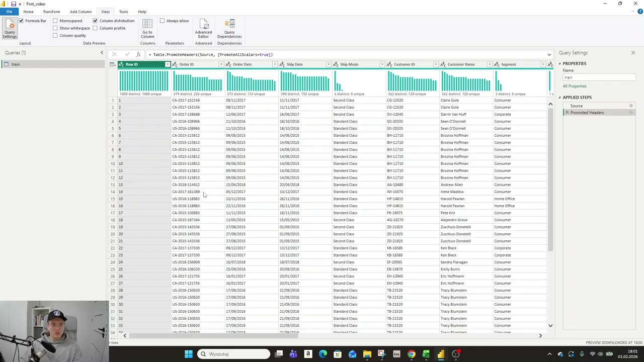
Task: Toggle the Formula Bar checkbox
Action: pos(21,21)
